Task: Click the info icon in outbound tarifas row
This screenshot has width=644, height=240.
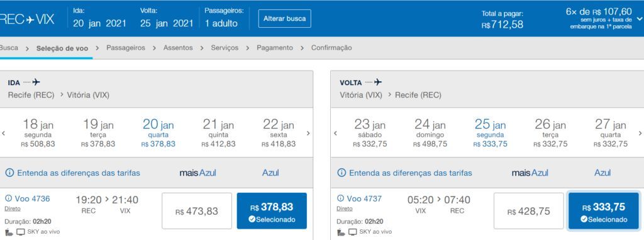Action: 9,173
